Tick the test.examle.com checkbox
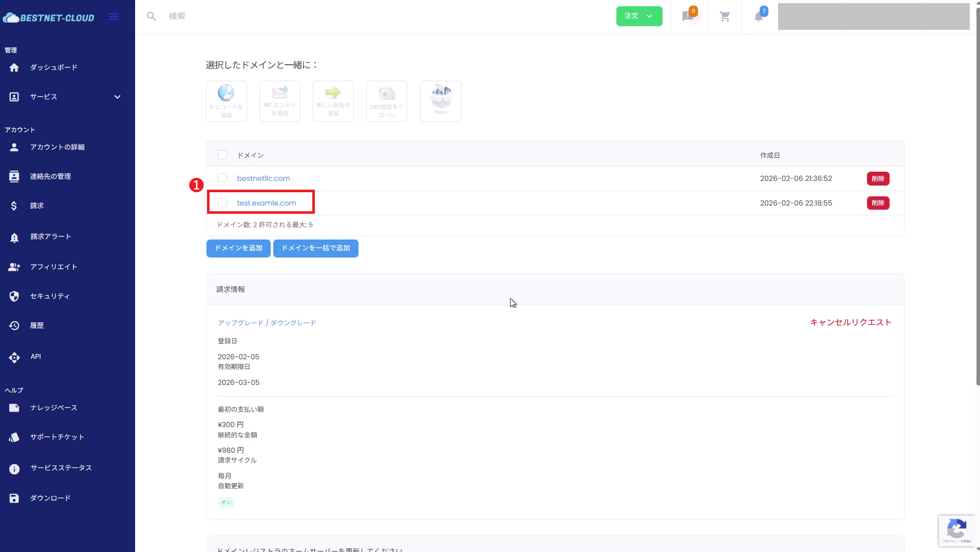The width and height of the screenshot is (980, 552). tap(222, 203)
